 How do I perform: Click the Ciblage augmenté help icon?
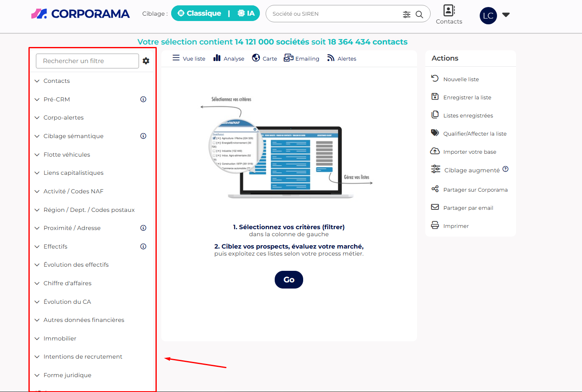tap(506, 169)
